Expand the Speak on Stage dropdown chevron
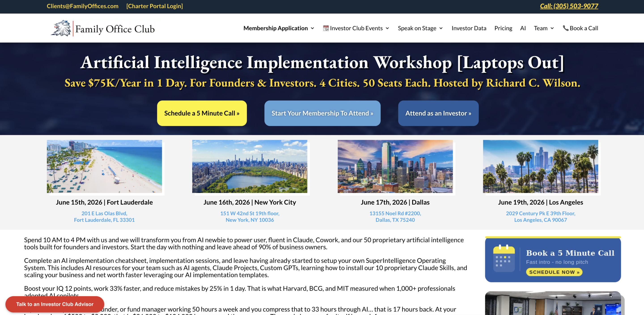644x315 pixels. [x=441, y=28]
